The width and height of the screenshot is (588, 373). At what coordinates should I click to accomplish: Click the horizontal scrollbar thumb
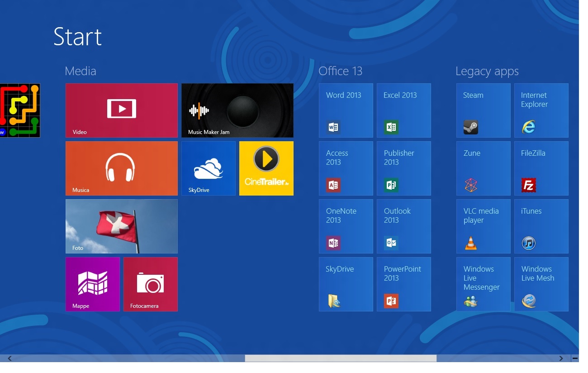tap(341, 359)
